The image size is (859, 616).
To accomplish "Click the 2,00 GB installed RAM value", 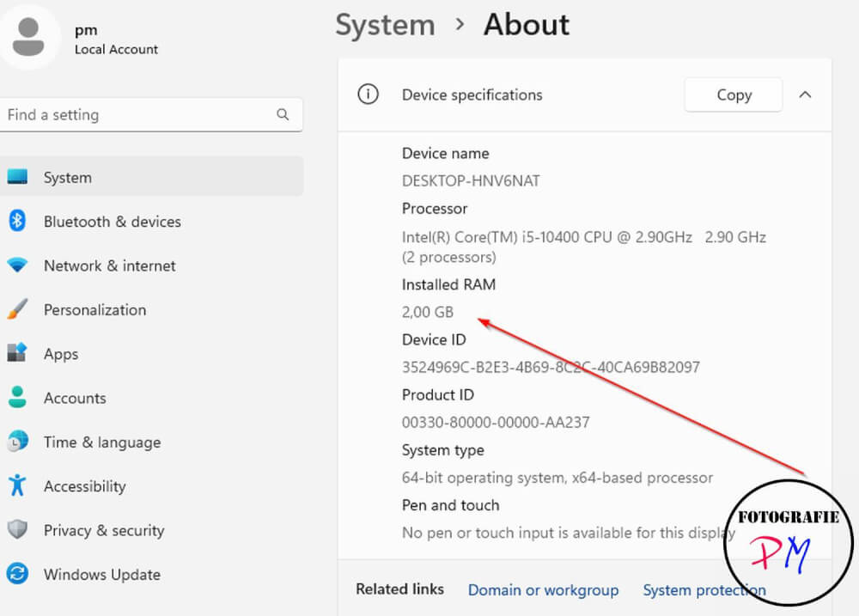I will 428,312.
